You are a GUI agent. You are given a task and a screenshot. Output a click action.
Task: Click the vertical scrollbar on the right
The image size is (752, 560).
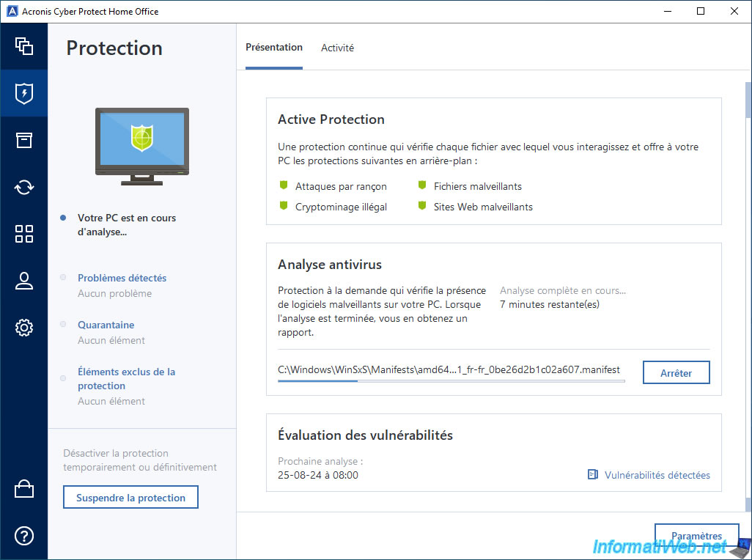(x=748, y=293)
